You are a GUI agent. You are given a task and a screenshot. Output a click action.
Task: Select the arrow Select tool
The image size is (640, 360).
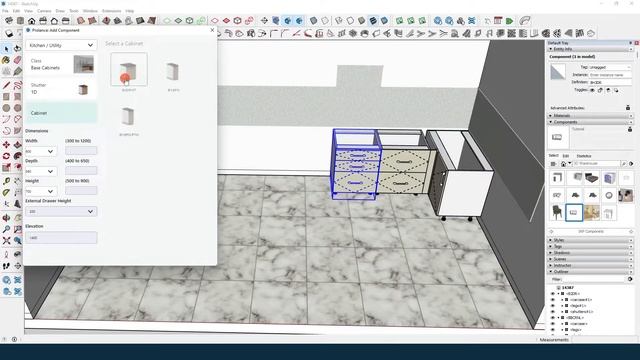[x=6, y=49]
